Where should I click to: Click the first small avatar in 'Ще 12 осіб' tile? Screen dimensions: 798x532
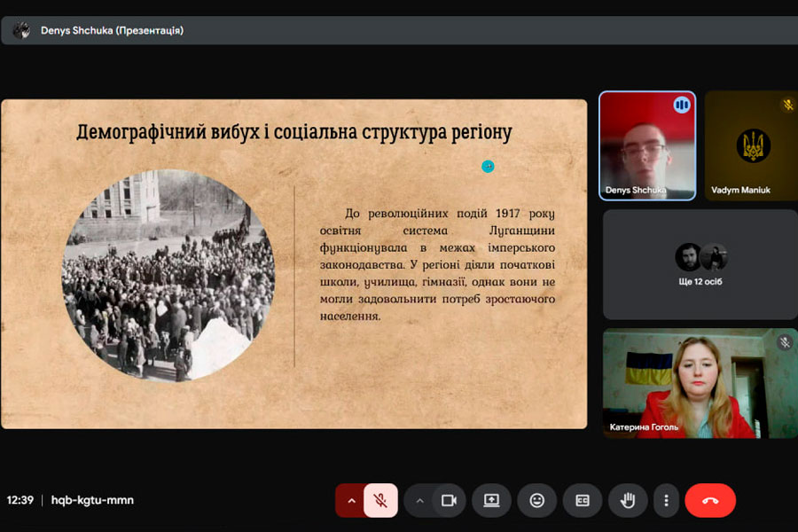[x=688, y=256]
